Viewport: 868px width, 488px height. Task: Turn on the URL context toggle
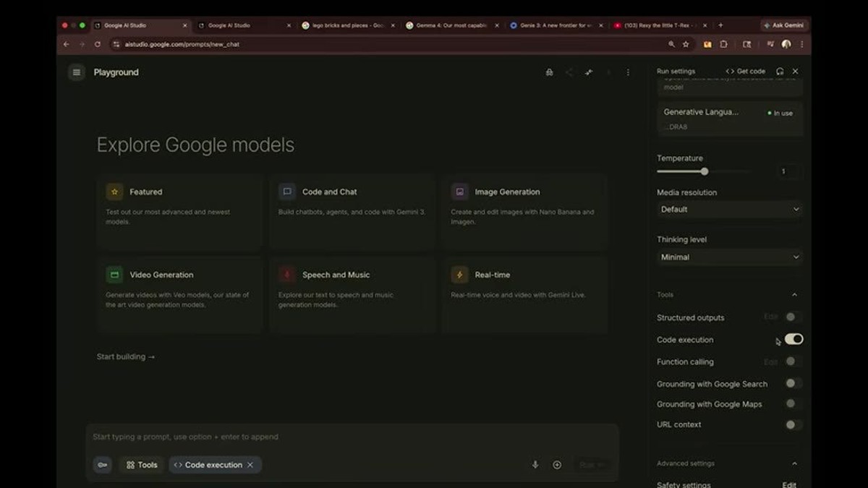pos(793,424)
